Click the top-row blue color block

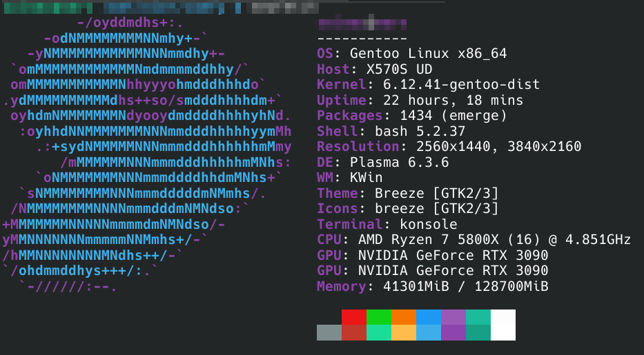429,317
